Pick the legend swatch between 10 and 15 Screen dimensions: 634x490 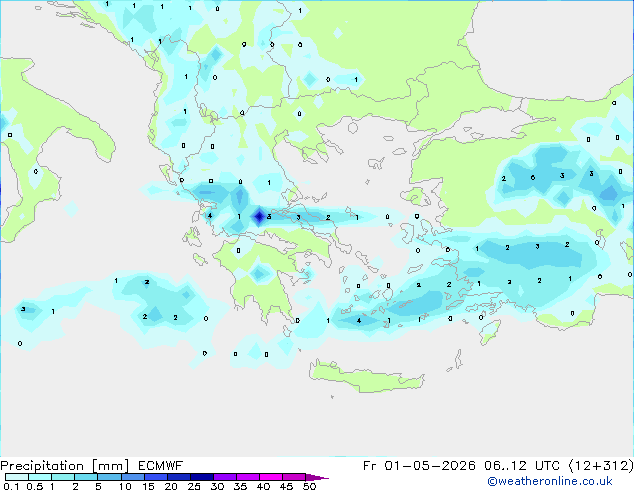(132, 477)
